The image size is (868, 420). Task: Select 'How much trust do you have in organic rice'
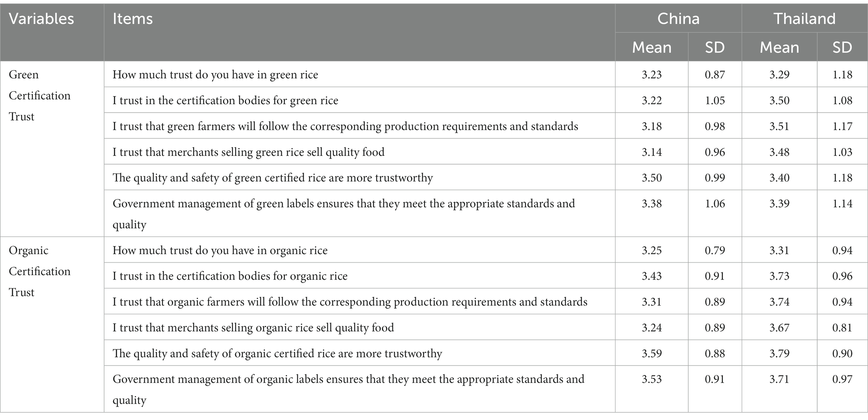pos(220,251)
